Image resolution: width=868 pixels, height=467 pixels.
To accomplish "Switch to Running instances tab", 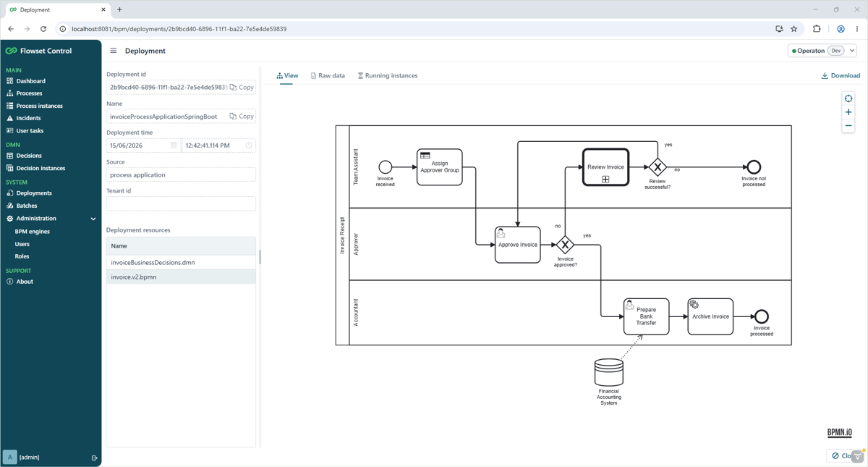I will click(x=388, y=75).
